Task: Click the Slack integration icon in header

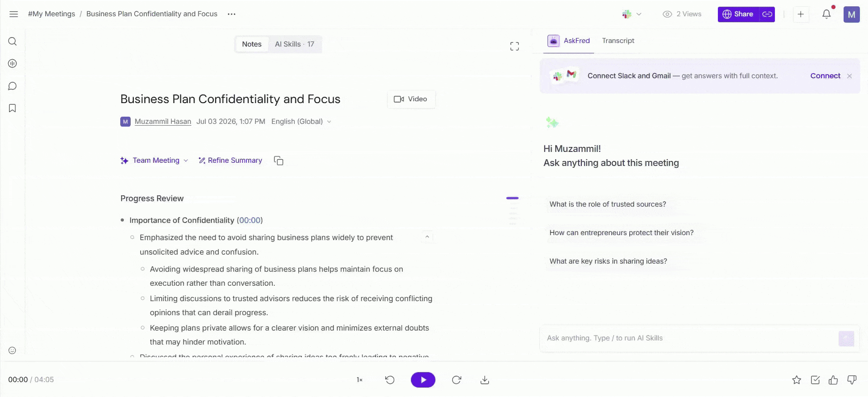Action: click(627, 14)
